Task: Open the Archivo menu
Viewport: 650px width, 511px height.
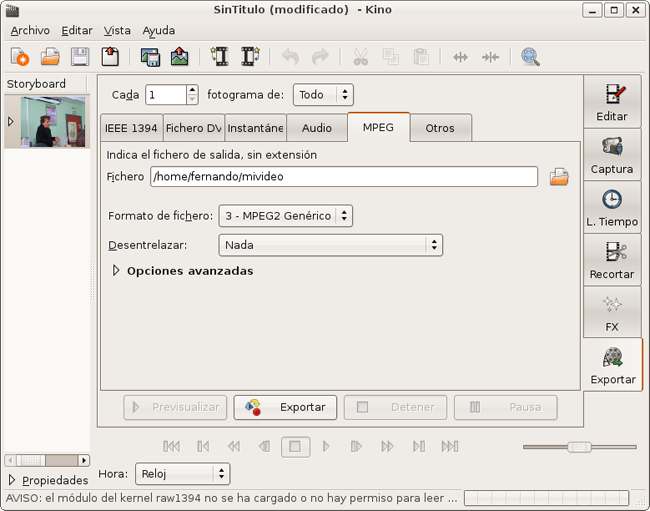Action: click(x=30, y=31)
